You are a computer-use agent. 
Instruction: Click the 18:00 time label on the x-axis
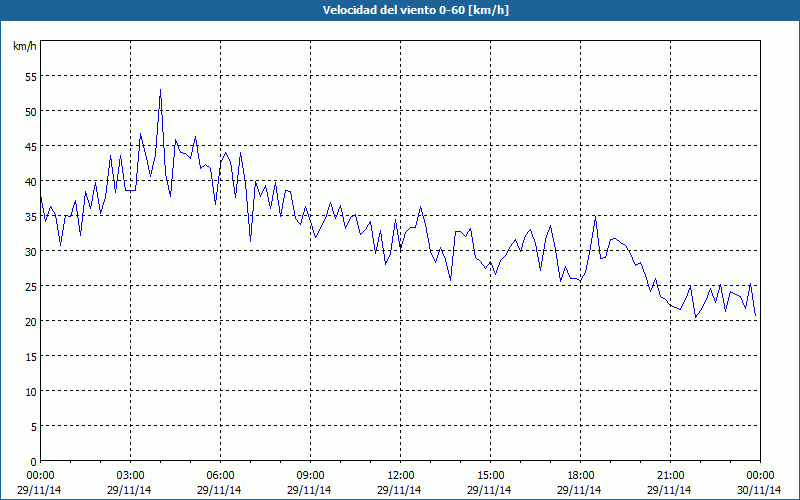click(581, 476)
